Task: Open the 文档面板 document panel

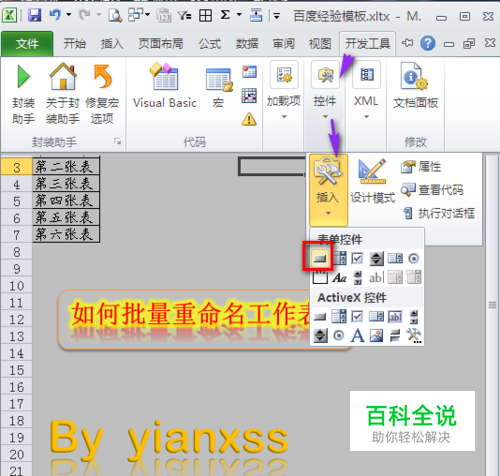Action: (x=415, y=86)
